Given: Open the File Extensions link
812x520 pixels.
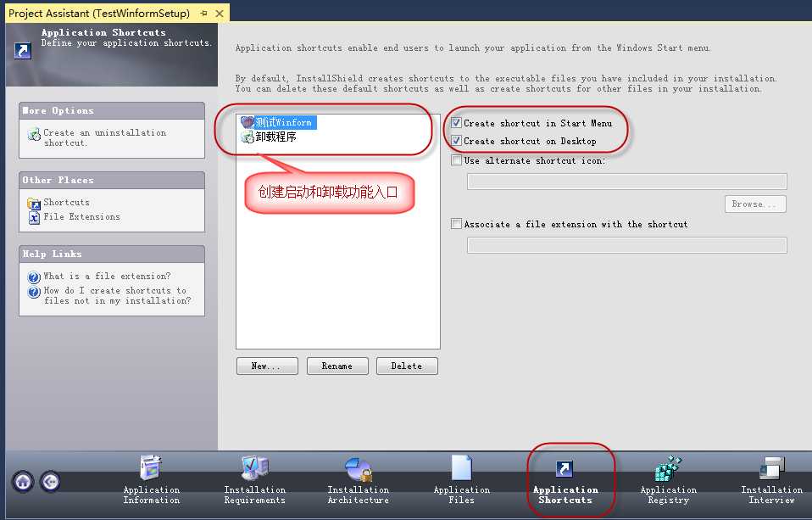Looking at the screenshot, I should 82,216.
